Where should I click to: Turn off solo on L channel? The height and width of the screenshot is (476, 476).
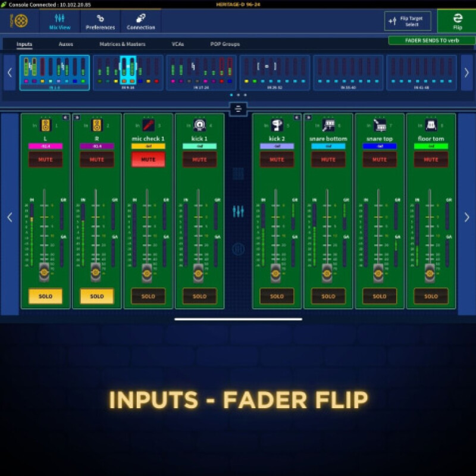[x=46, y=296]
